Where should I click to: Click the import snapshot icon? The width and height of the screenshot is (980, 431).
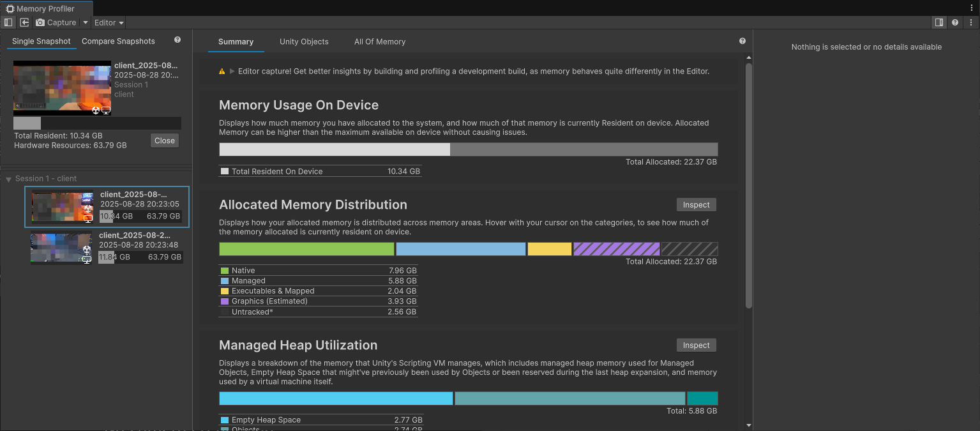pyautogui.click(x=24, y=22)
